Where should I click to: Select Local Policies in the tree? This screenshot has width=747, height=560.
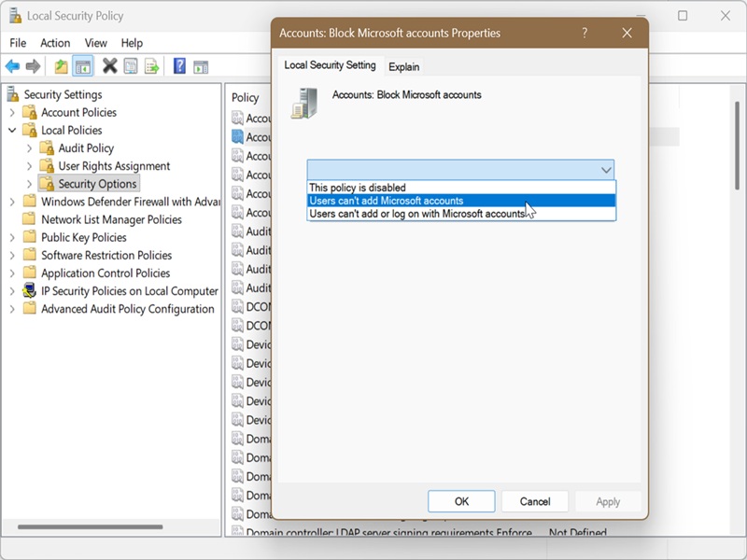pos(72,130)
